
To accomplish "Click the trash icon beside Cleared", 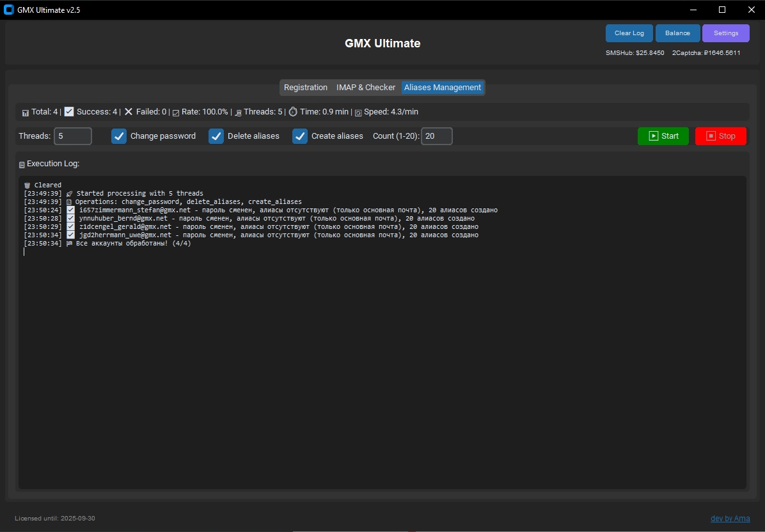I will 28,185.
